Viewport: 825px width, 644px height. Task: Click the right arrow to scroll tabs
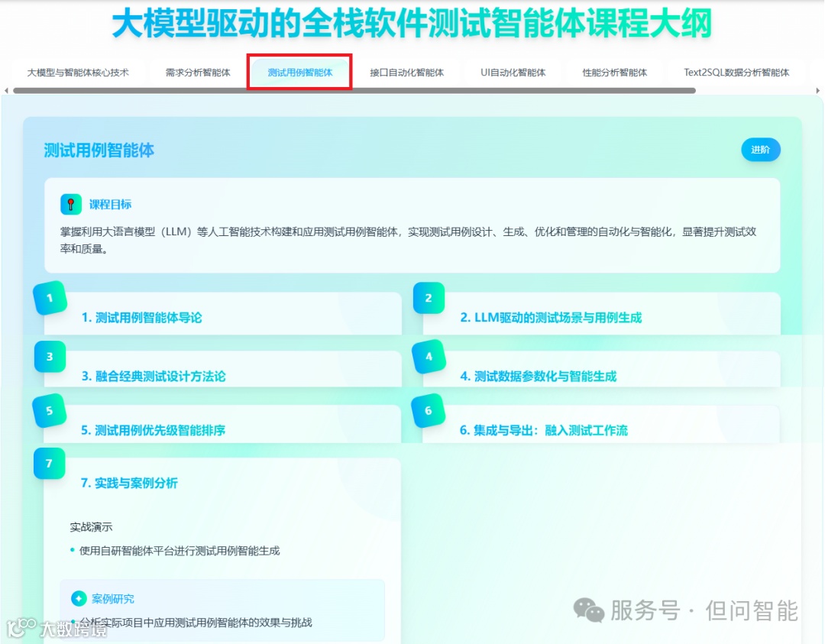click(819, 92)
